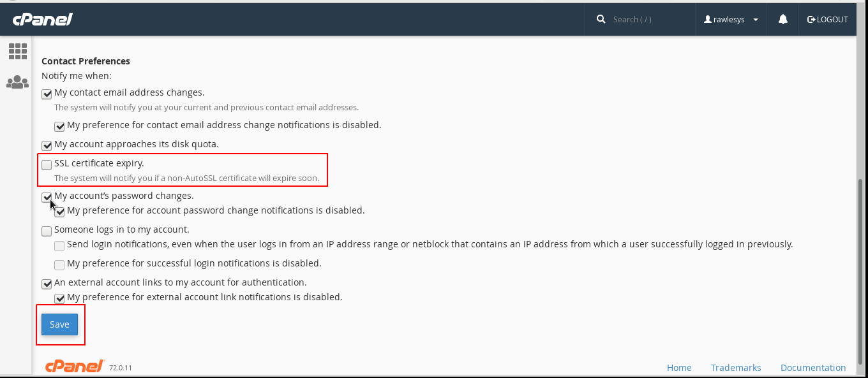
Task: Click the Home footer link
Action: tap(678, 367)
